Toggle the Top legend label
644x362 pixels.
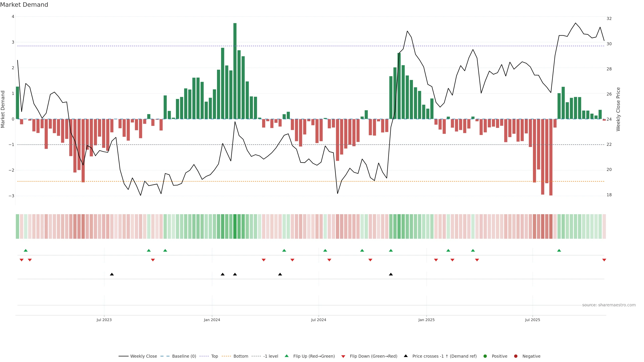[x=214, y=356]
